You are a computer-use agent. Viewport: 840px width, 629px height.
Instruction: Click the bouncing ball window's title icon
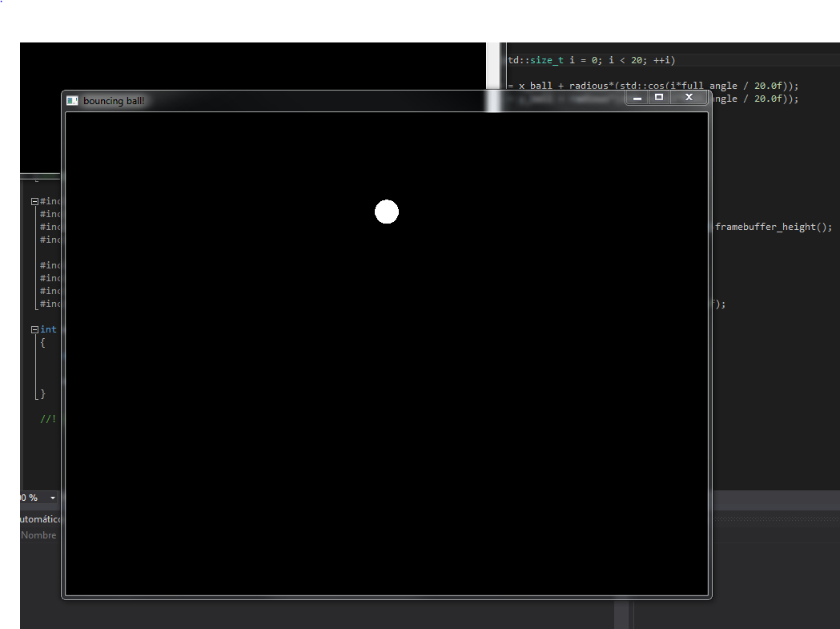pyautogui.click(x=72, y=100)
